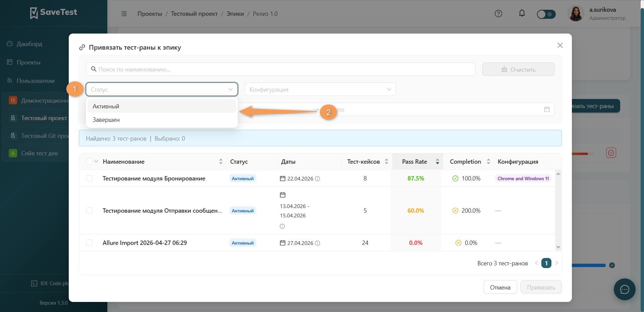Check Allure Import 2026-04-27 row checkbox
The height and width of the screenshot is (312, 644).
pos(89,243)
